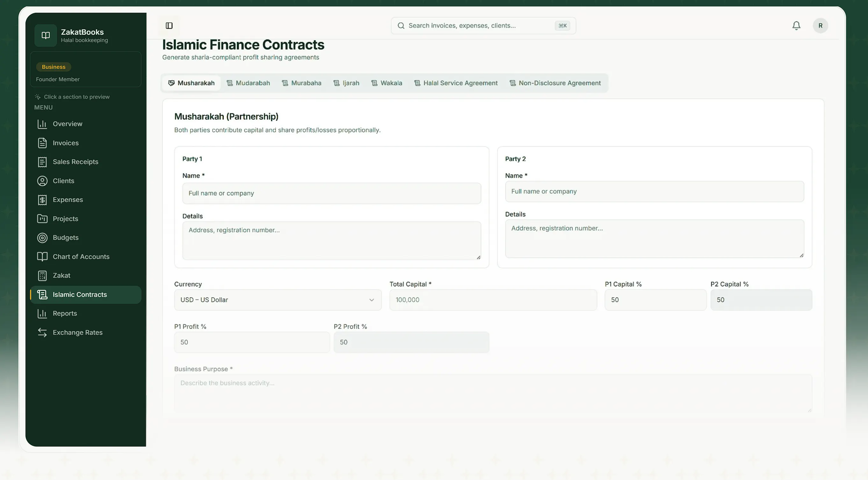This screenshot has height=480, width=868.
Task: Click the Party 2 Details textarea
Action: pyautogui.click(x=655, y=239)
